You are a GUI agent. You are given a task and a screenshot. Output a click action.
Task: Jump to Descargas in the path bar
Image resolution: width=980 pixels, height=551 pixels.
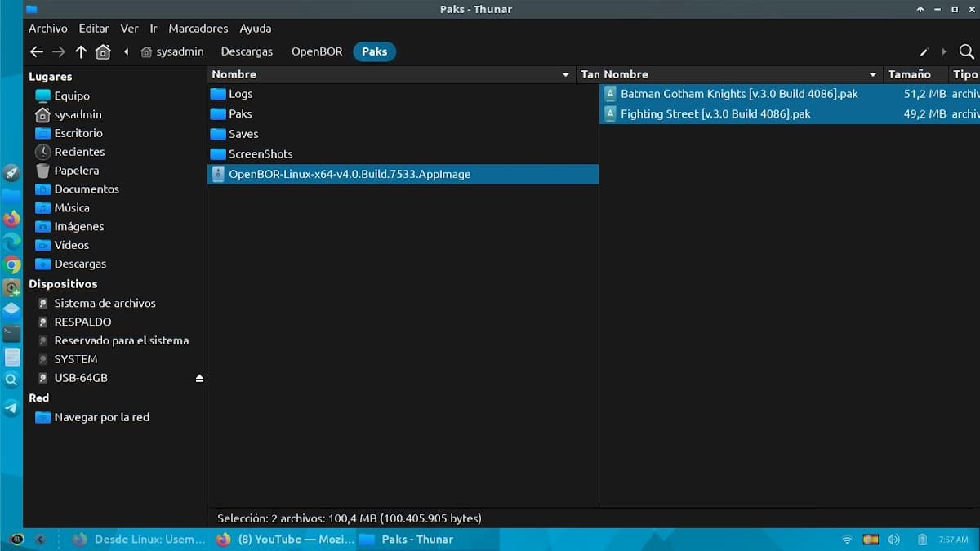pyautogui.click(x=247, y=51)
